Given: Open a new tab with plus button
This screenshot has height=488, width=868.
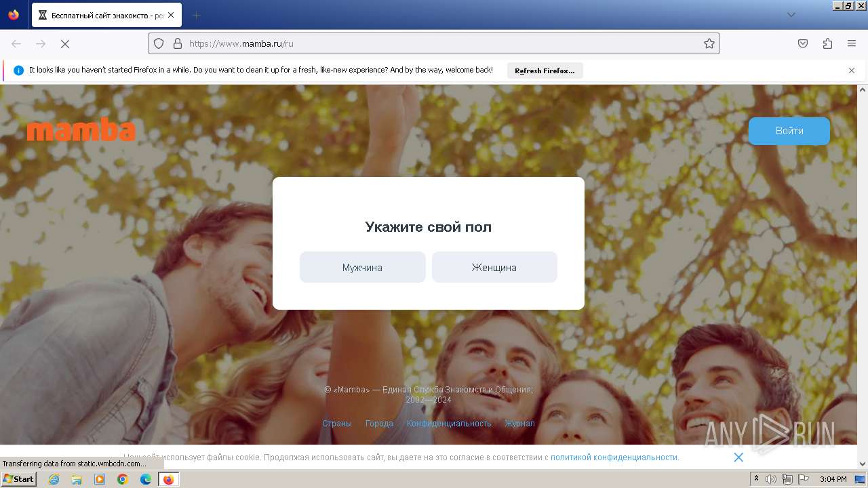Looking at the screenshot, I should tap(196, 15).
